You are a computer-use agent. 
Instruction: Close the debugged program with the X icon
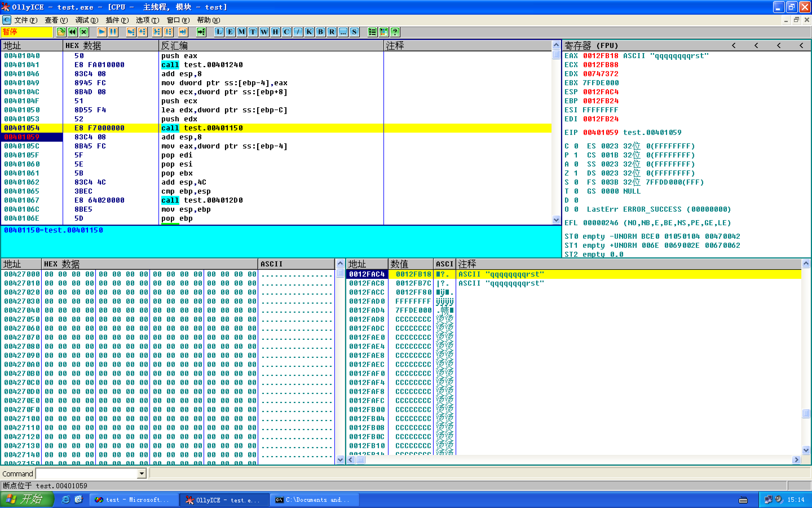(84, 32)
